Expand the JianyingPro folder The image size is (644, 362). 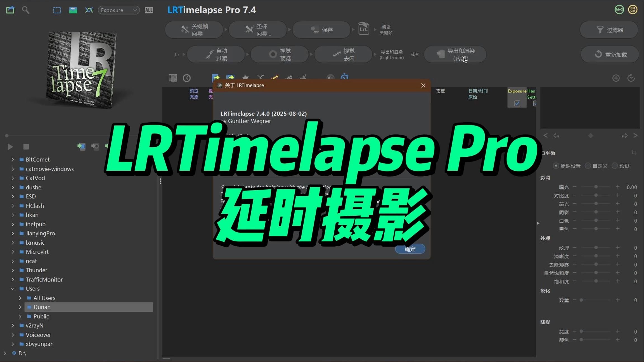pyautogui.click(x=13, y=233)
